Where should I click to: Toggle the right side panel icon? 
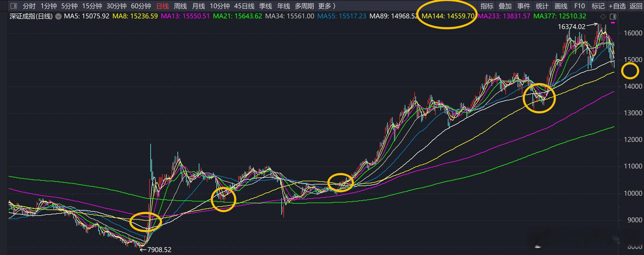click(x=613, y=17)
